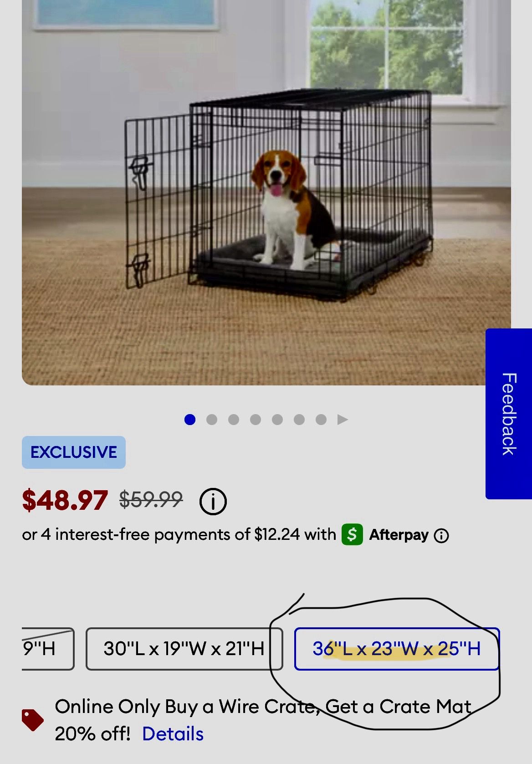
Task: Select fourth carousel image dot
Action: [256, 420]
